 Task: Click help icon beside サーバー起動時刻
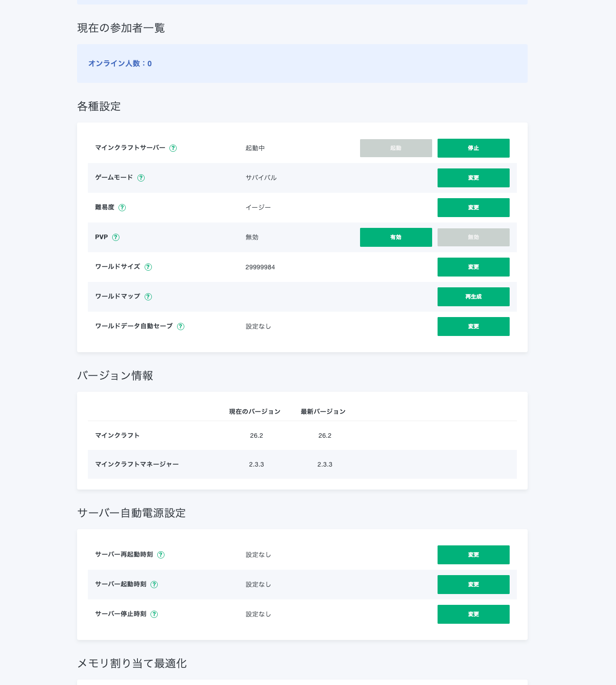pos(154,585)
